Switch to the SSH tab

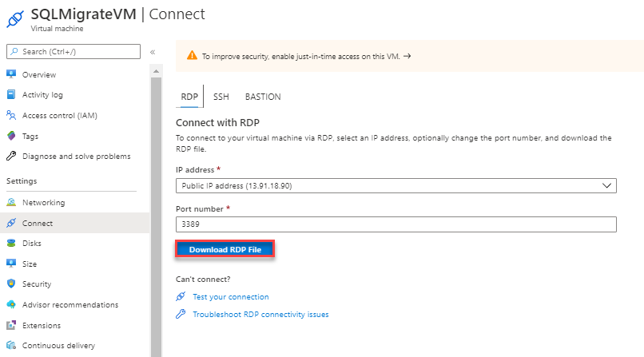click(x=221, y=97)
